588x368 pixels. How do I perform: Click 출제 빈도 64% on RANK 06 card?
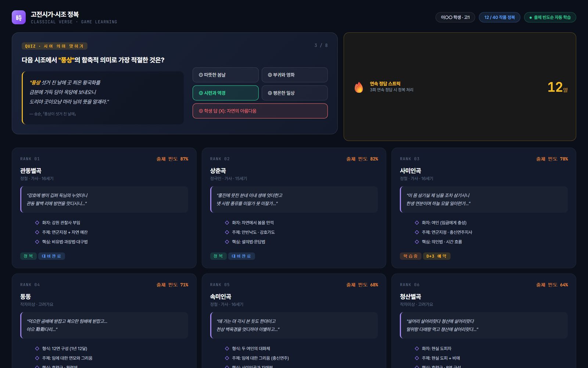point(552,285)
